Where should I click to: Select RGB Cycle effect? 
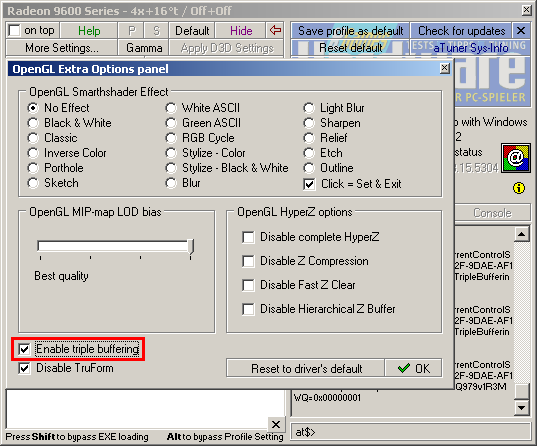[x=171, y=138]
